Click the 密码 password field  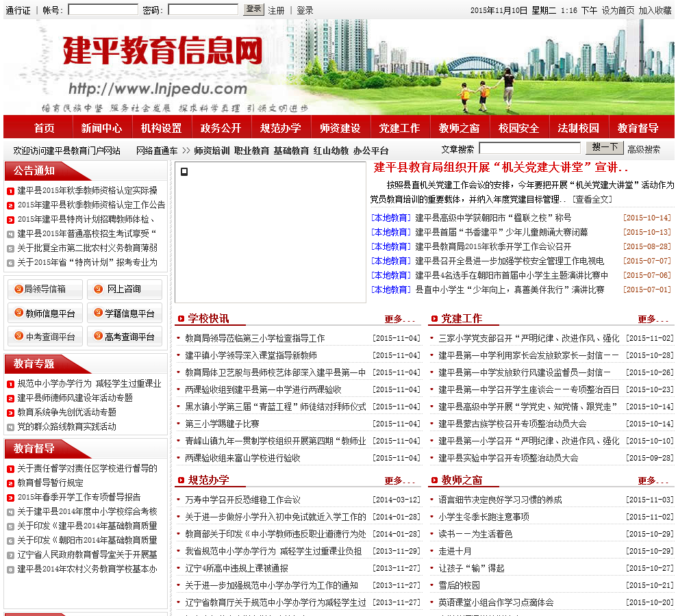203,10
